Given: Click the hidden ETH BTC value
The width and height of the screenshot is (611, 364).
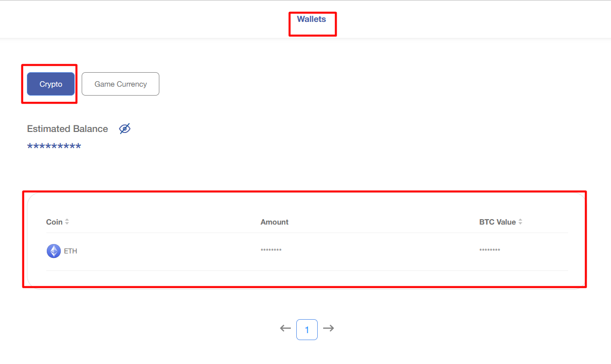Looking at the screenshot, I should coord(489,250).
